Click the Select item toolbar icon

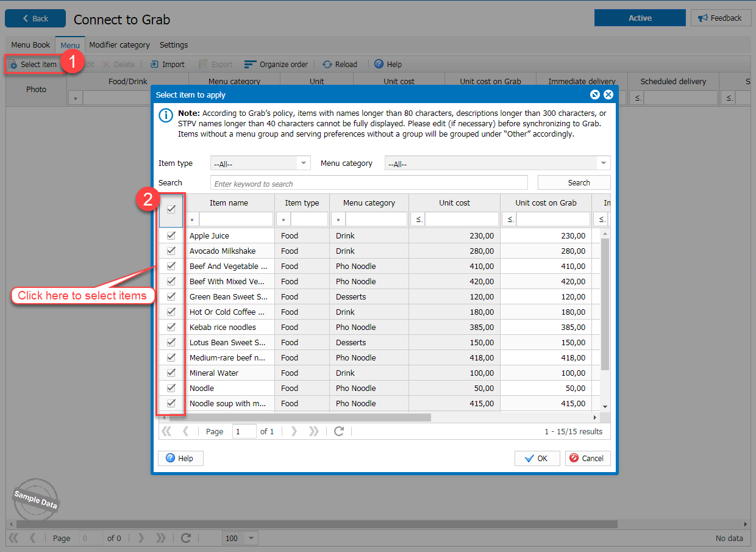[13, 64]
